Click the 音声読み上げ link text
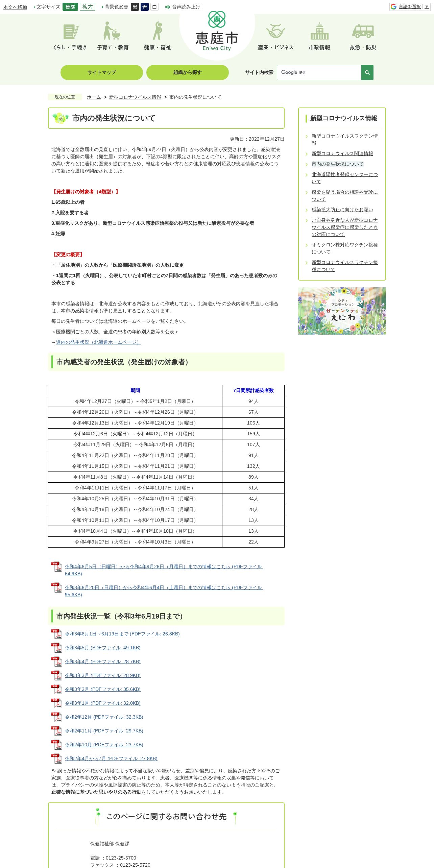The image size is (434, 868). coord(186,7)
